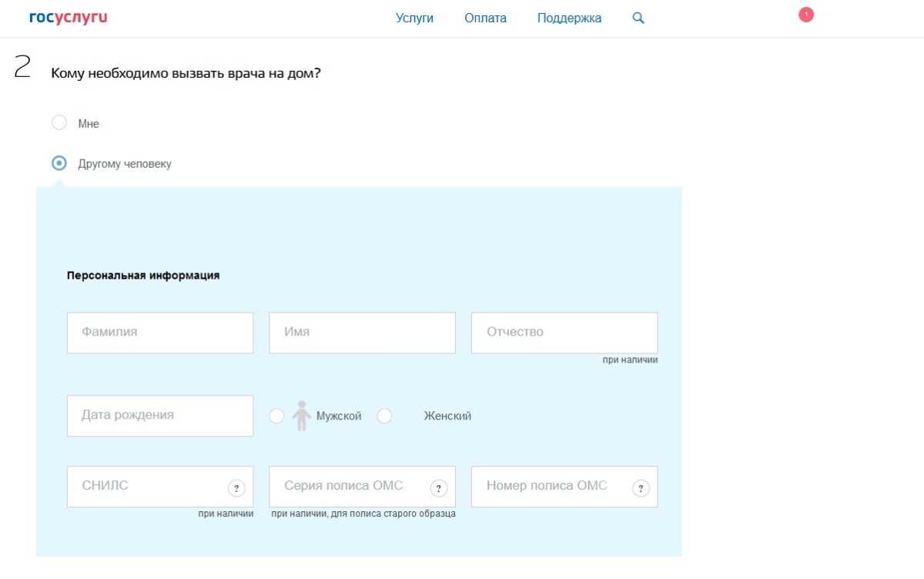Focus the Фамилия input field
The width and height of the screenshot is (924, 579).
click(x=160, y=333)
